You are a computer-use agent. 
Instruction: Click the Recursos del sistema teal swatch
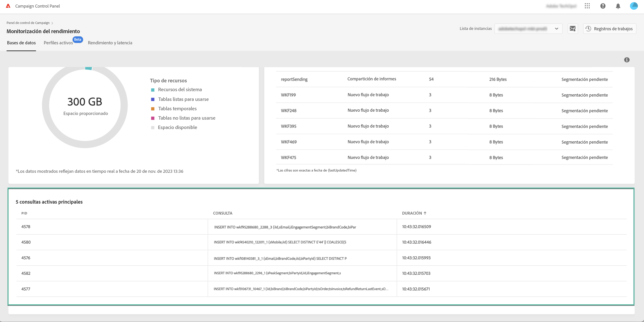point(153,90)
